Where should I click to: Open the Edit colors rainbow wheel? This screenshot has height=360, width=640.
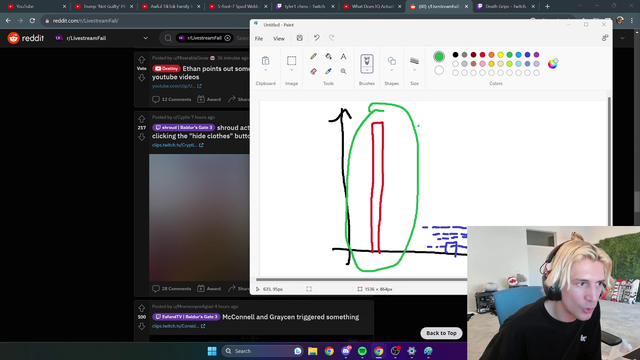point(552,64)
